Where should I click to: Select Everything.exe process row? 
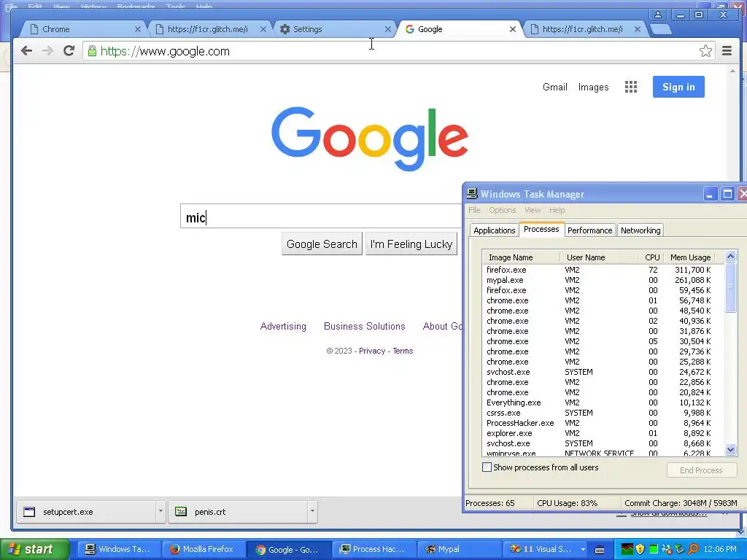pos(603,402)
